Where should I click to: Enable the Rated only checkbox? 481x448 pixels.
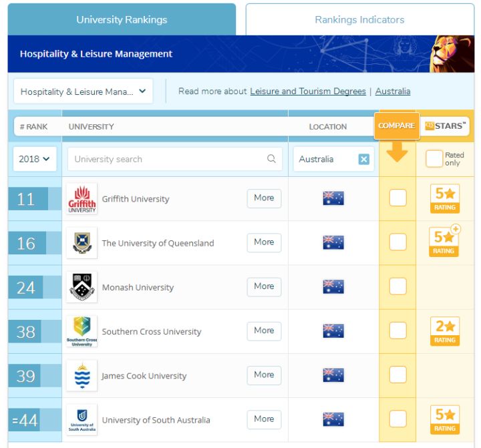coord(434,159)
